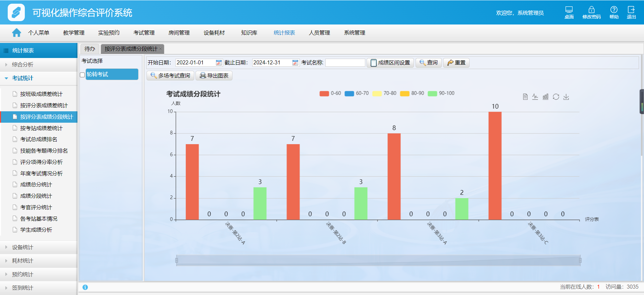The image size is (644, 295).
Task: Open 学生成绩分析 report
Action: (36, 230)
